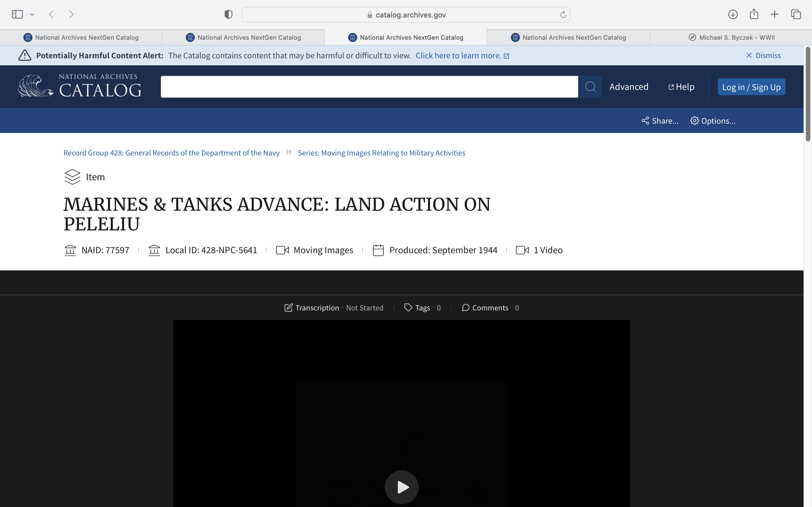Open Record Group 428 breadcrumb link
This screenshot has width=812, height=507.
[x=171, y=153]
